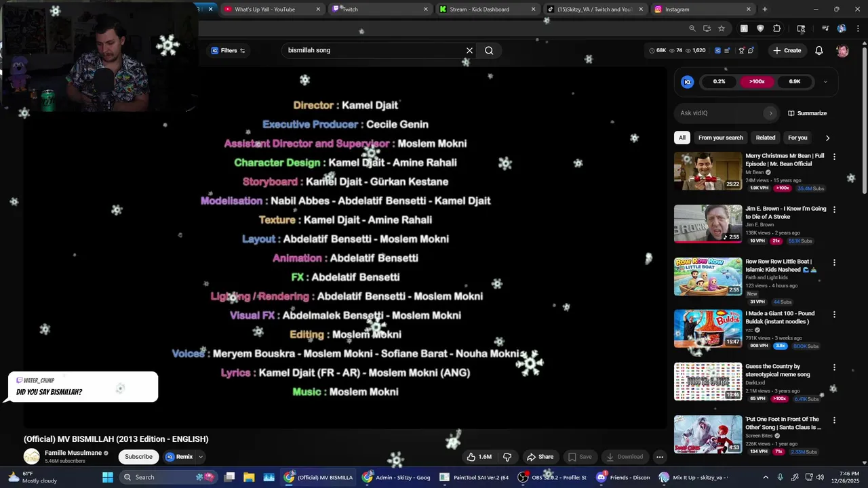Open options for Jim E. Brown video

pos(834,209)
